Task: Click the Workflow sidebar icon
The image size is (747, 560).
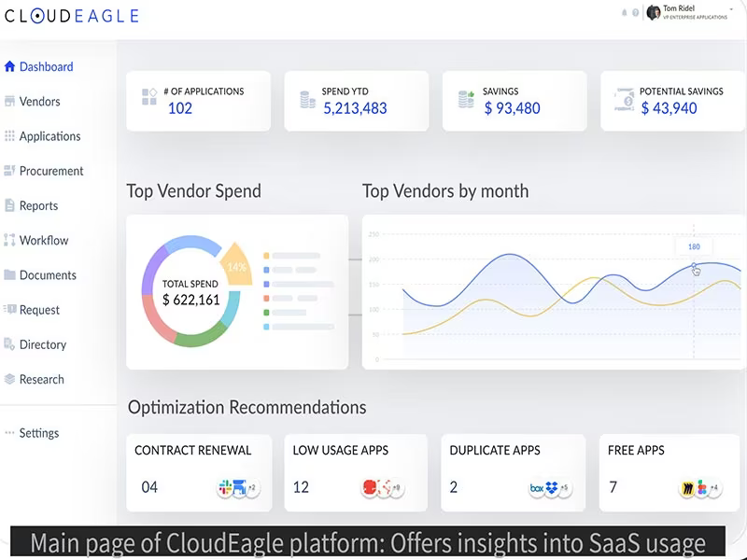Action: click(9, 240)
